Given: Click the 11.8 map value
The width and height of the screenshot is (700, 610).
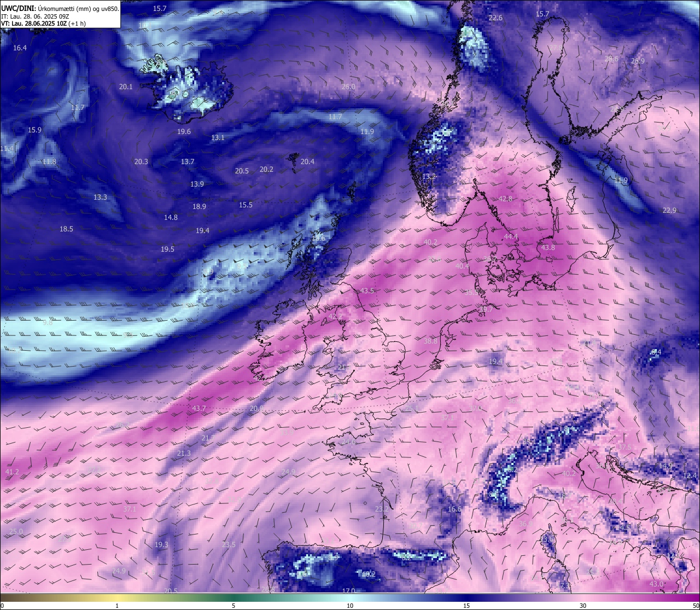Looking at the screenshot, I should click(x=49, y=162).
